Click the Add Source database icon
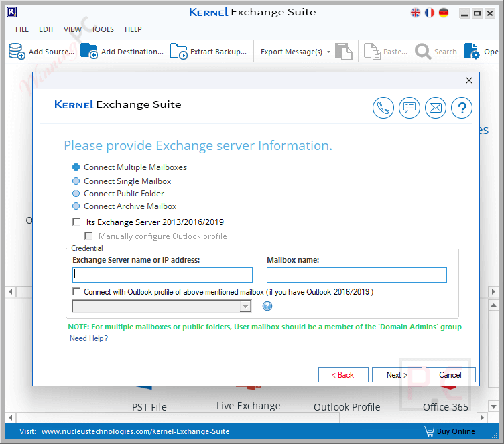Image resolution: width=504 pixels, height=444 pixels. [x=17, y=51]
